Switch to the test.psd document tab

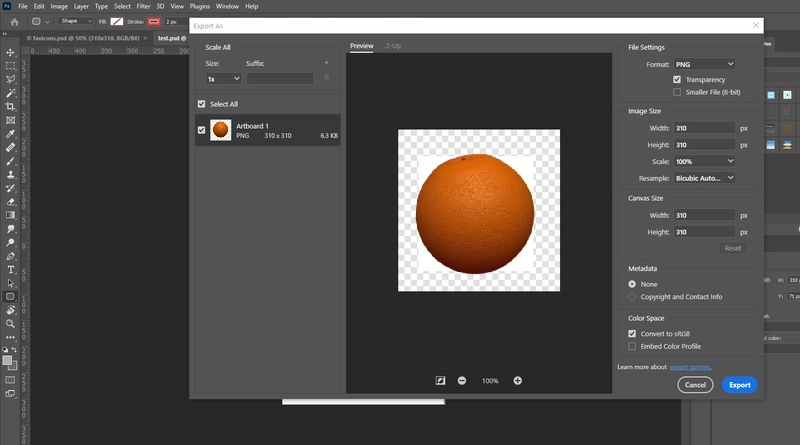coord(172,38)
